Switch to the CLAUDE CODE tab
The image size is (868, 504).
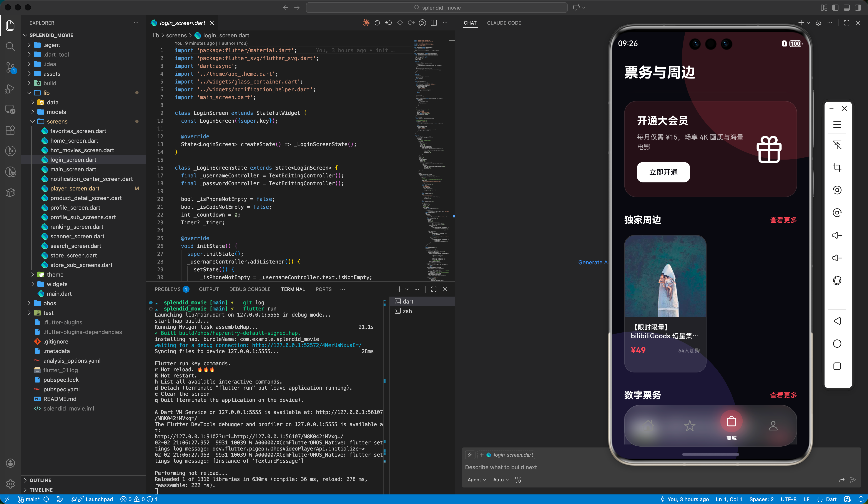point(504,23)
